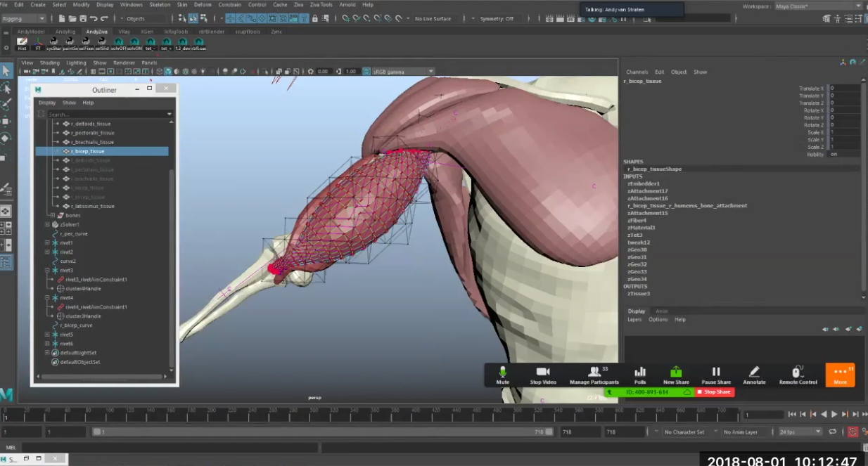Click Stop Video in the meeting toolbar
Viewport: 868px width, 466px height.
tap(542, 375)
